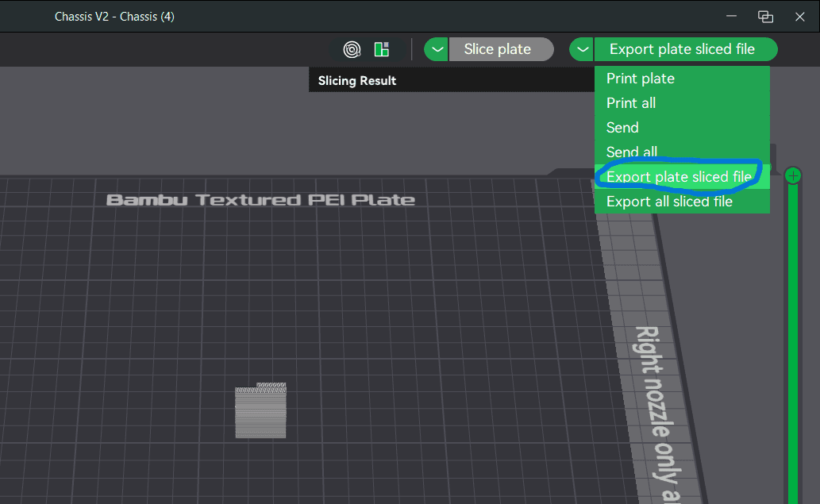Close the Chassis V2 window

[x=800, y=17]
